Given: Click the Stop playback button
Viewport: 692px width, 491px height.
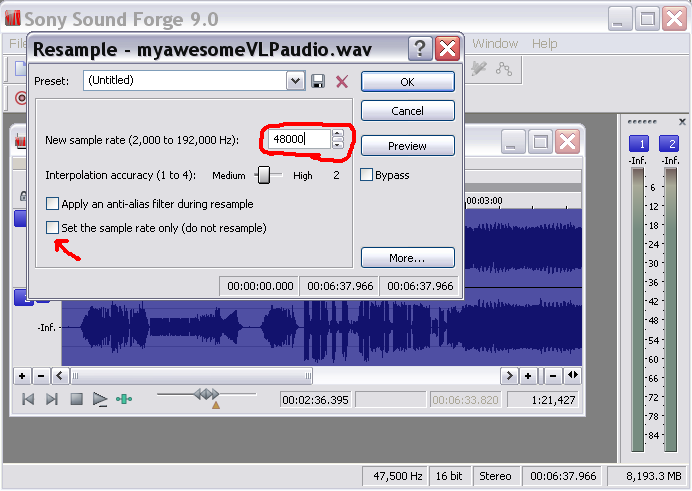Looking at the screenshot, I should point(76,399).
